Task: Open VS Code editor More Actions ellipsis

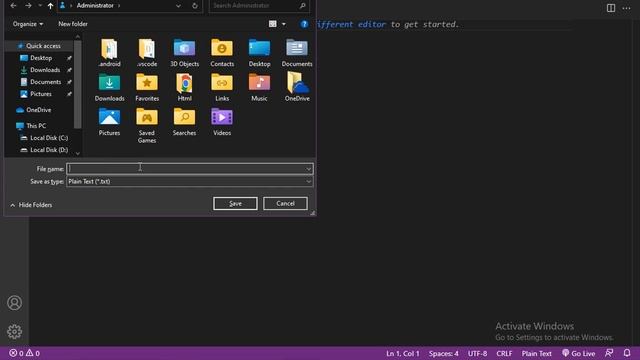Action: pyautogui.click(x=626, y=8)
